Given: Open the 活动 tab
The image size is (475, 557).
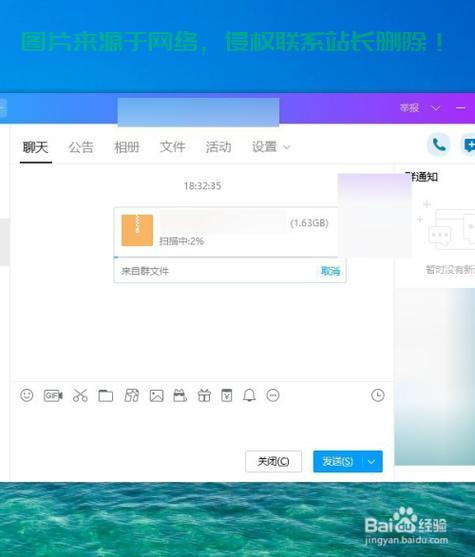Looking at the screenshot, I should pos(218,147).
